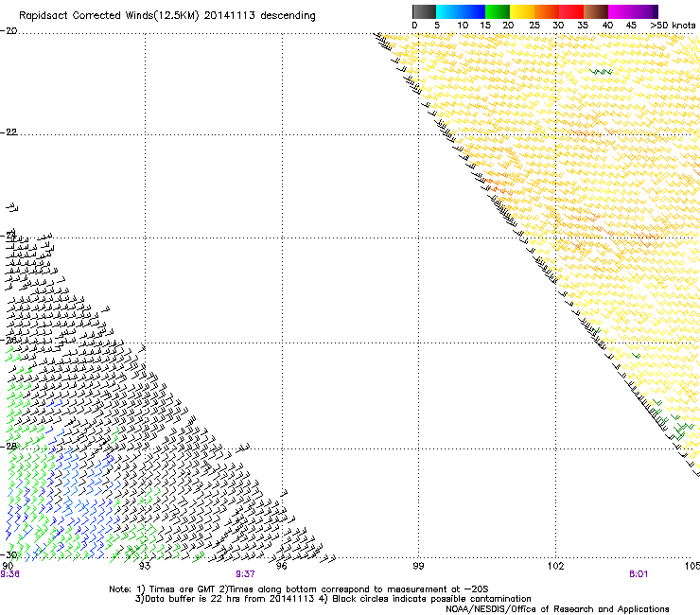Screen dimensions: 700x615
Task: Click the gray 0-5 knots legend segment
Action: click(424, 11)
